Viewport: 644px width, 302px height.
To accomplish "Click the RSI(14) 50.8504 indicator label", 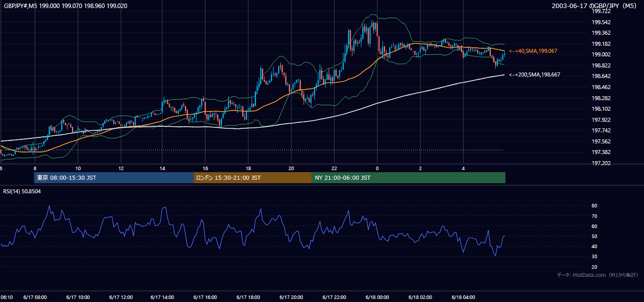I will coord(22,191).
